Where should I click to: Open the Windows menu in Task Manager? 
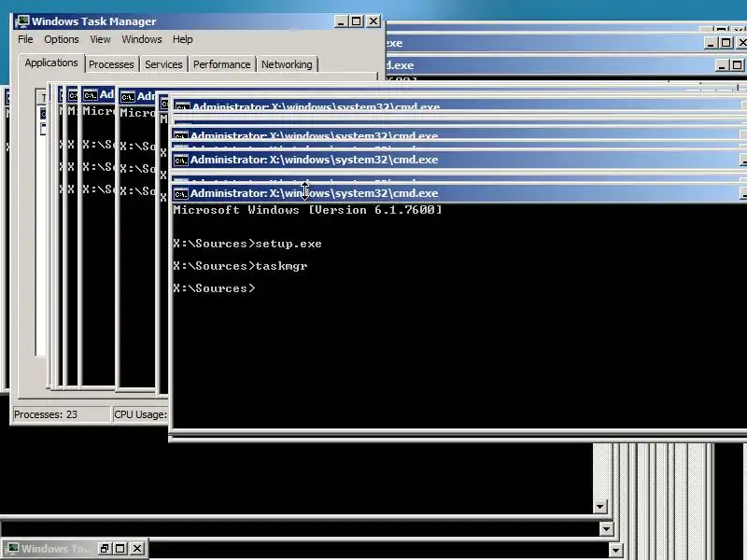tap(142, 39)
